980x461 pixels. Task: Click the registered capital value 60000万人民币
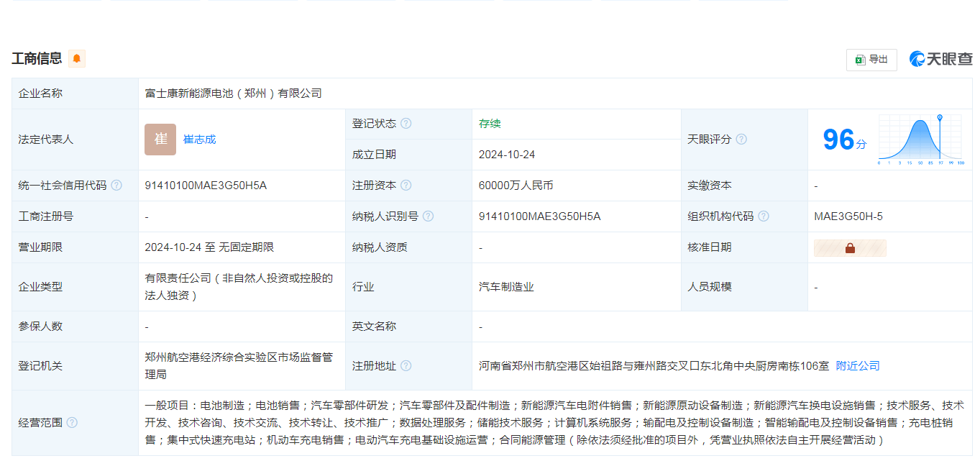click(516, 186)
